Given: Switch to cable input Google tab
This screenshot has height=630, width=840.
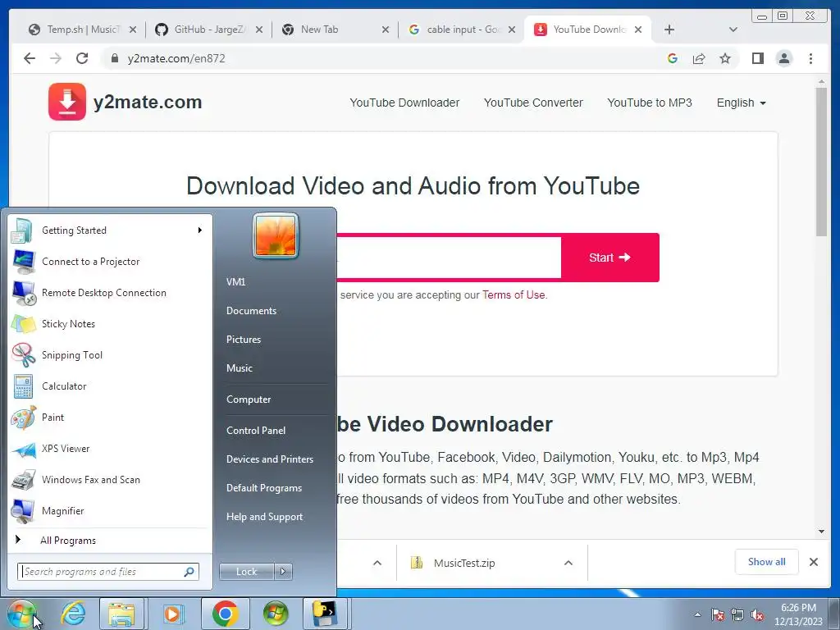Looking at the screenshot, I should (x=462, y=30).
